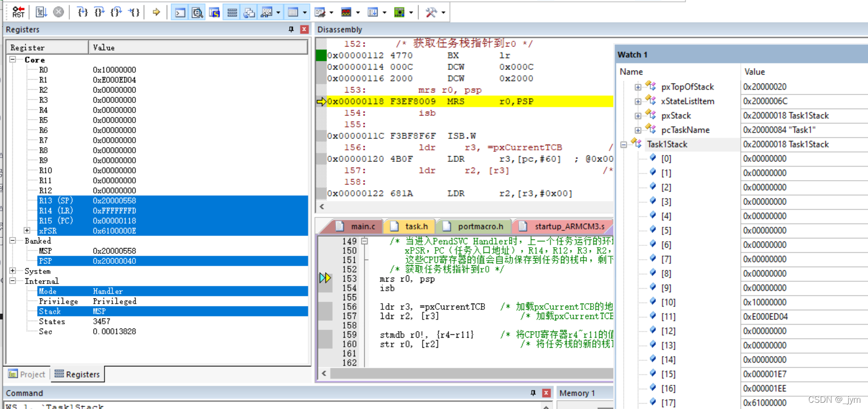Pin the Registers panel with pushpin icon
This screenshot has width=868, height=409.
(291, 29)
